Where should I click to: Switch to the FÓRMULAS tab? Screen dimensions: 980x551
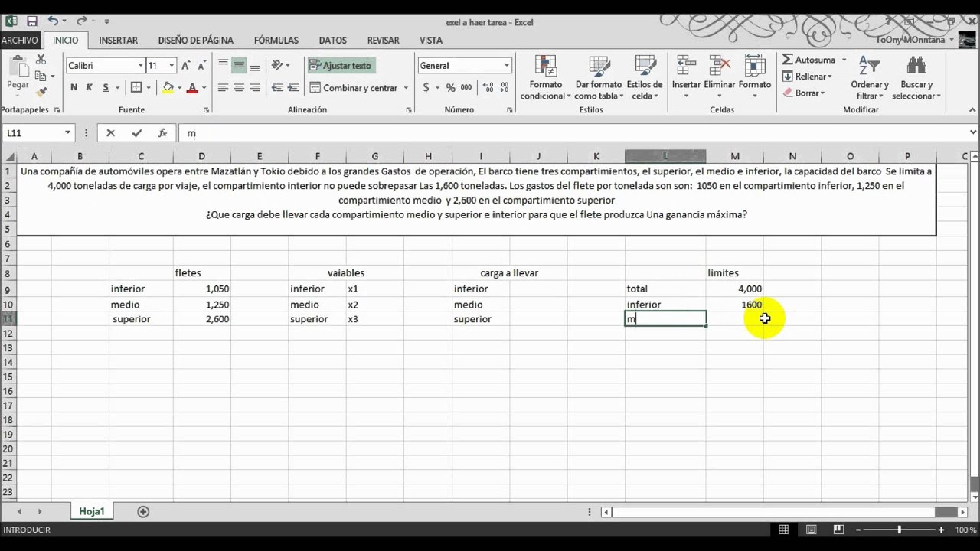click(276, 41)
